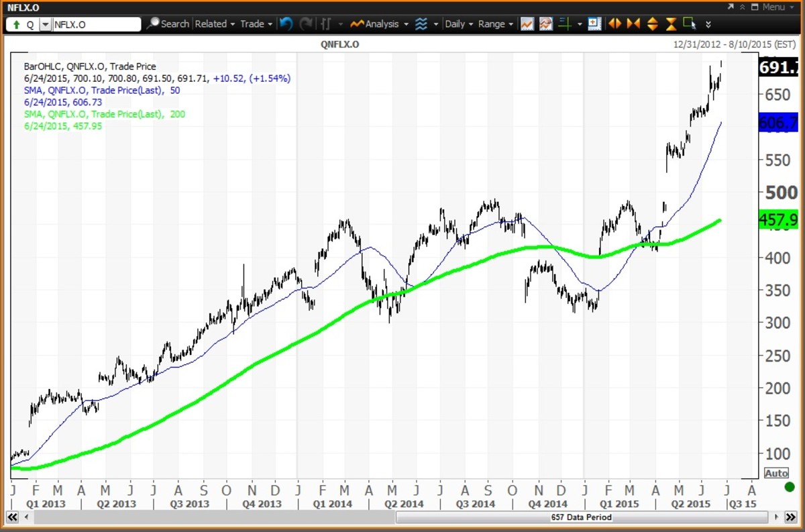The height and width of the screenshot is (532, 805).
Task: Click the pop-out arrow icon in title bar
Action: (x=731, y=7)
